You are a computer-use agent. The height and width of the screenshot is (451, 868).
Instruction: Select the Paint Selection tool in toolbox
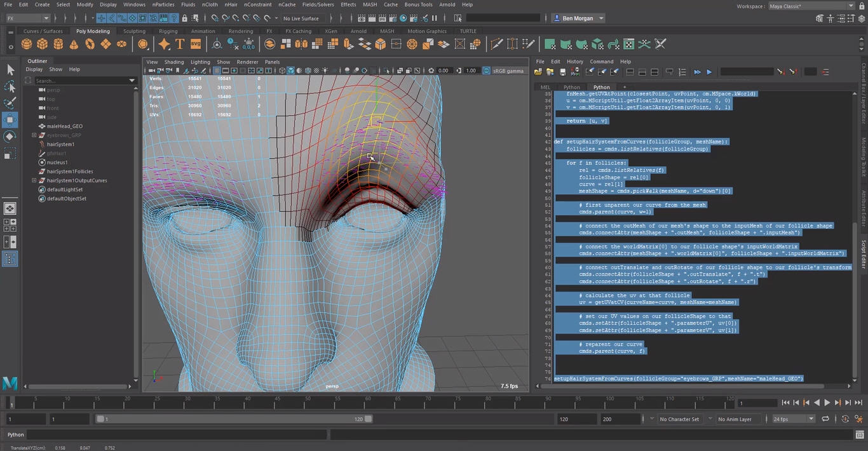tap(10, 103)
